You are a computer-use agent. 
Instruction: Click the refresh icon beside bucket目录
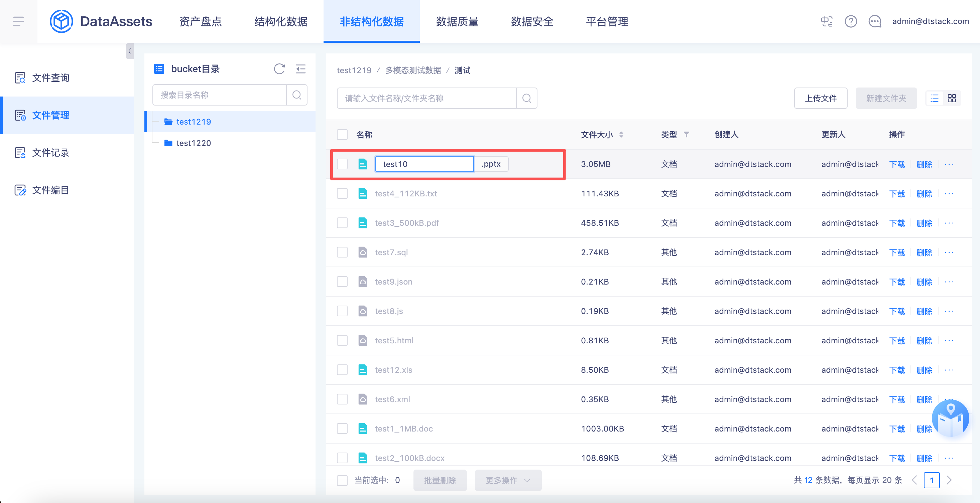(279, 69)
